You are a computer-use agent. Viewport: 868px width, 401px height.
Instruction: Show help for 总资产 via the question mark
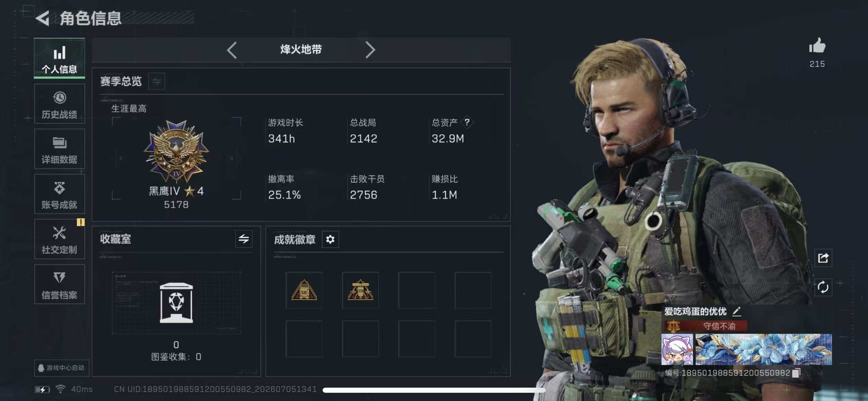pos(467,122)
